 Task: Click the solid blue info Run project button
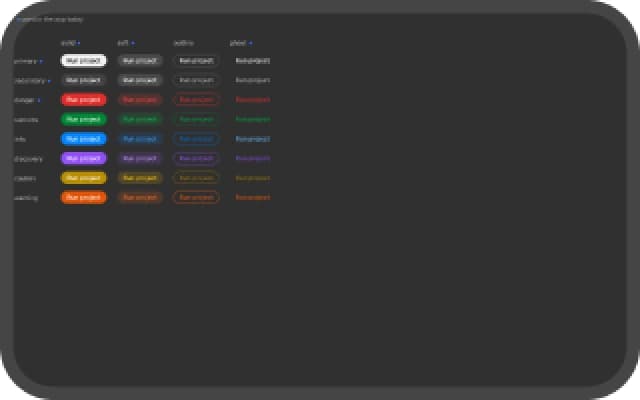coord(84,139)
